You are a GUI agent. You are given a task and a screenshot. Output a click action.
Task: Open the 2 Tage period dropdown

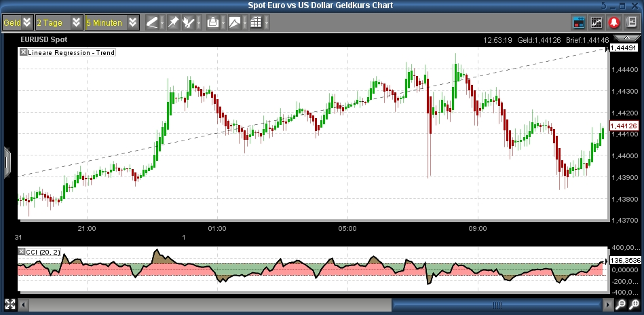click(x=59, y=22)
